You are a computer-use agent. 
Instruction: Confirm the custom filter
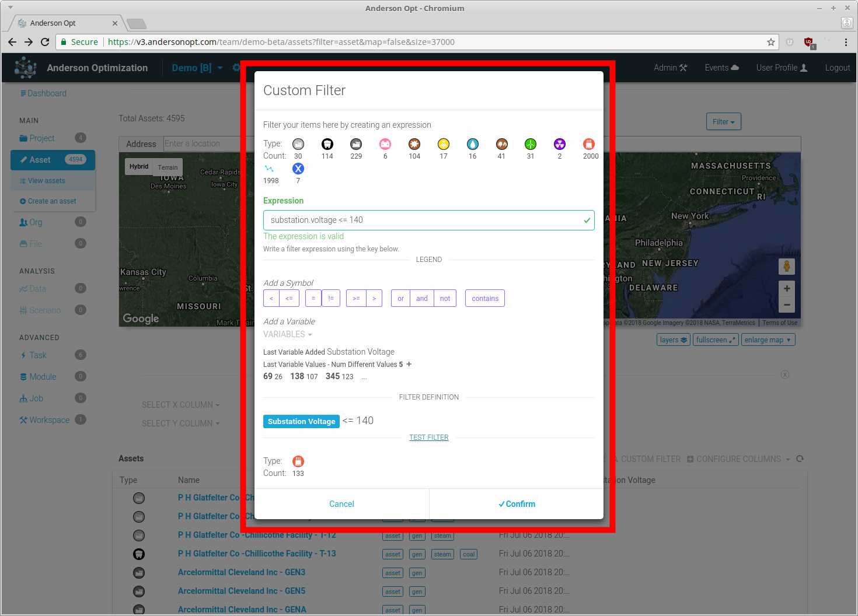[517, 504]
